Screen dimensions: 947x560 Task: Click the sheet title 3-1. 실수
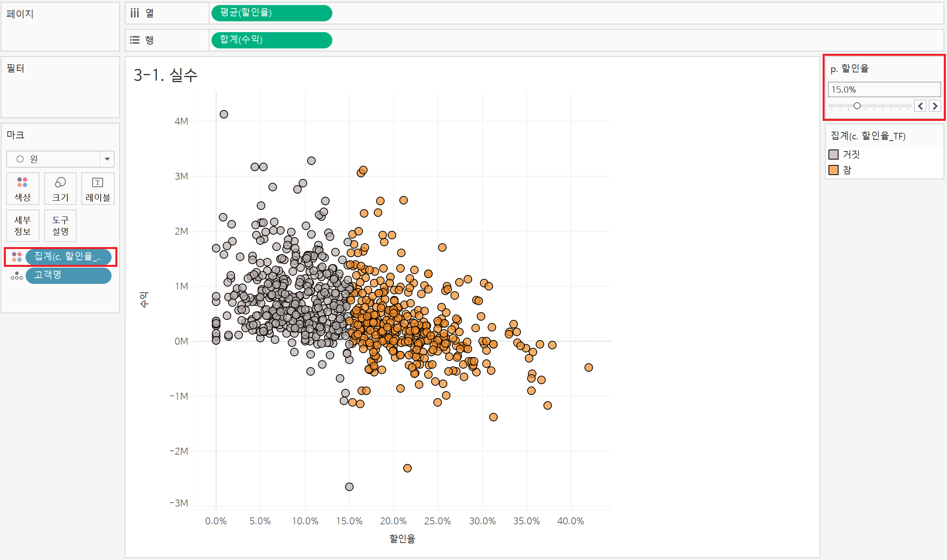(166, 75)
